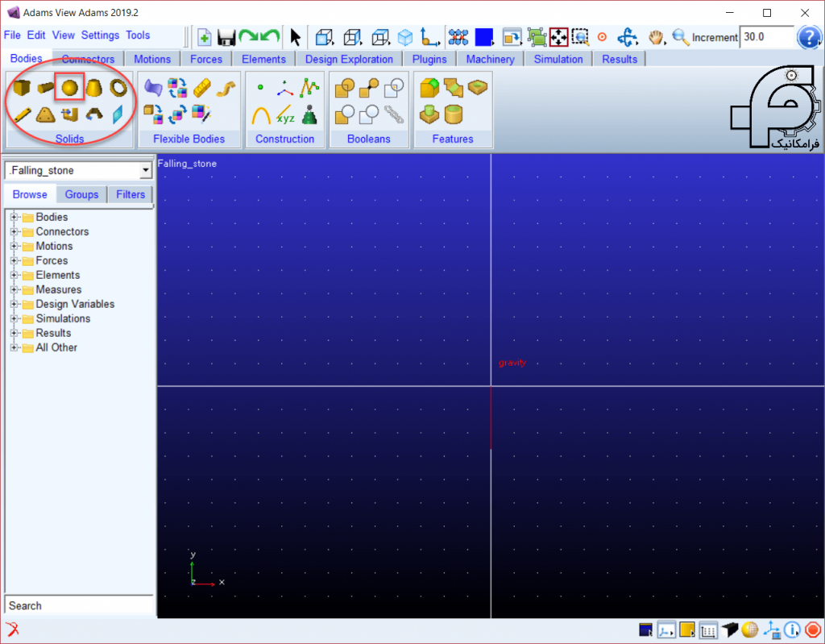Toggle the render sphere mode icon in status bar
Viewport: 825px width, 644px height.
click(750, 629)
